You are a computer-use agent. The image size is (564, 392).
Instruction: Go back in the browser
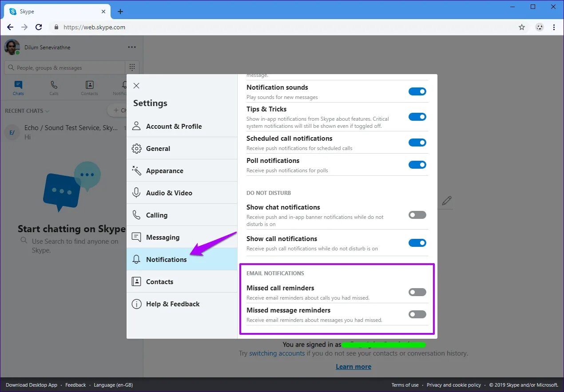click(10, 27)
